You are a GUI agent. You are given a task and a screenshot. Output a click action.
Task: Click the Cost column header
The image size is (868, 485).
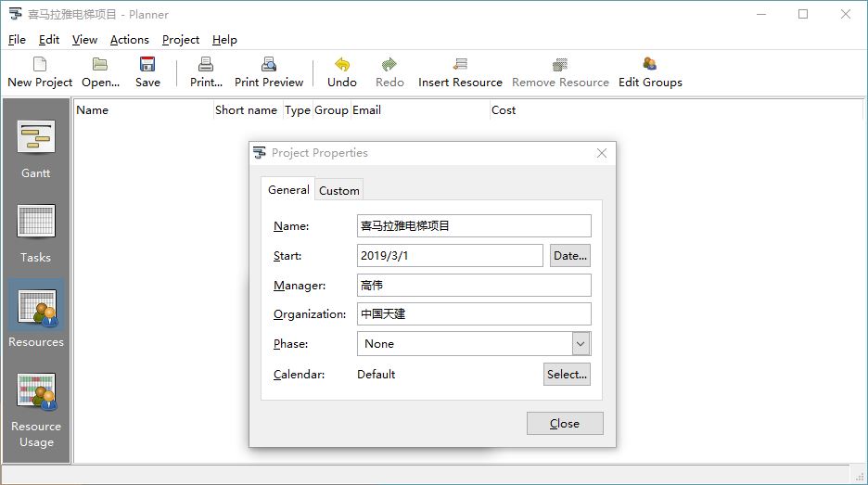pos(676,110)
